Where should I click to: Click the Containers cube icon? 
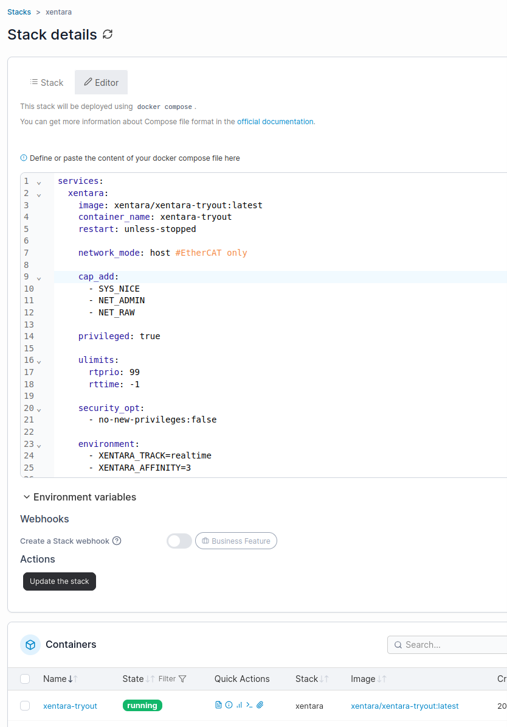tap(30, 644)
